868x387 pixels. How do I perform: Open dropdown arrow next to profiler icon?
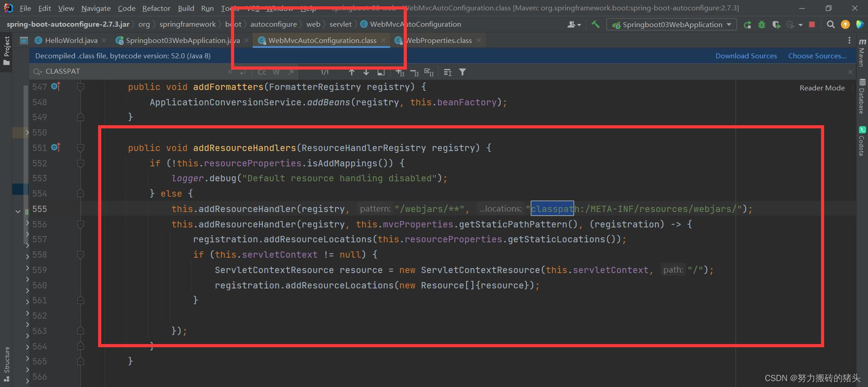coord(801,25)
